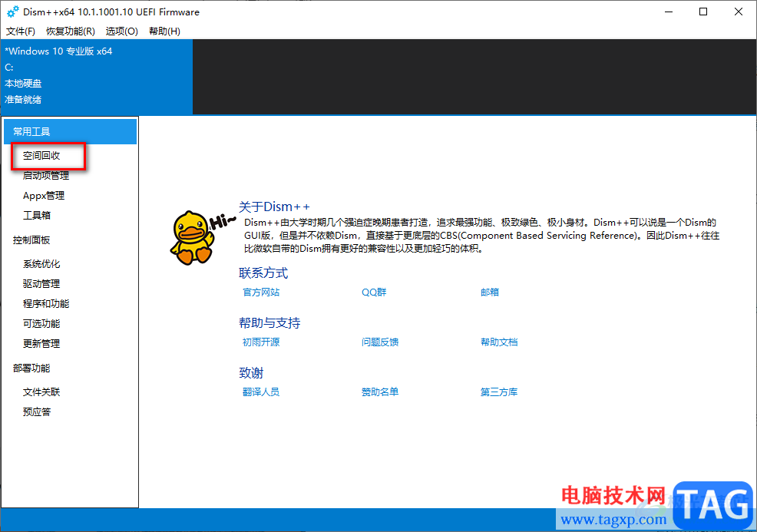Maximize the Dism++ window
This screenshot has height=532, width=757.
(x=703, y=12)
